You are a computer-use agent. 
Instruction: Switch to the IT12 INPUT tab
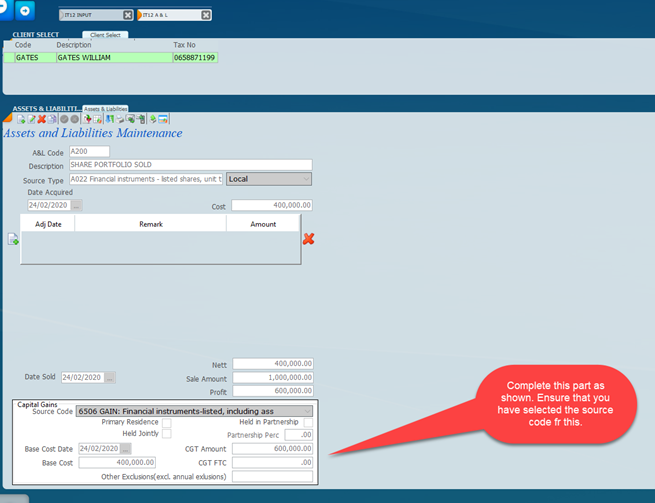(92, 15)
